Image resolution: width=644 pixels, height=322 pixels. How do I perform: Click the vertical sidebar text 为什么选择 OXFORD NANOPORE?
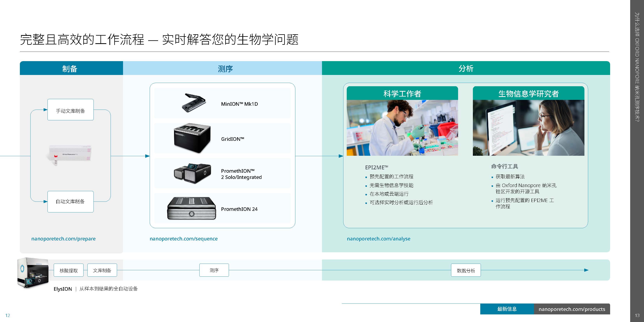click(637, 67)
